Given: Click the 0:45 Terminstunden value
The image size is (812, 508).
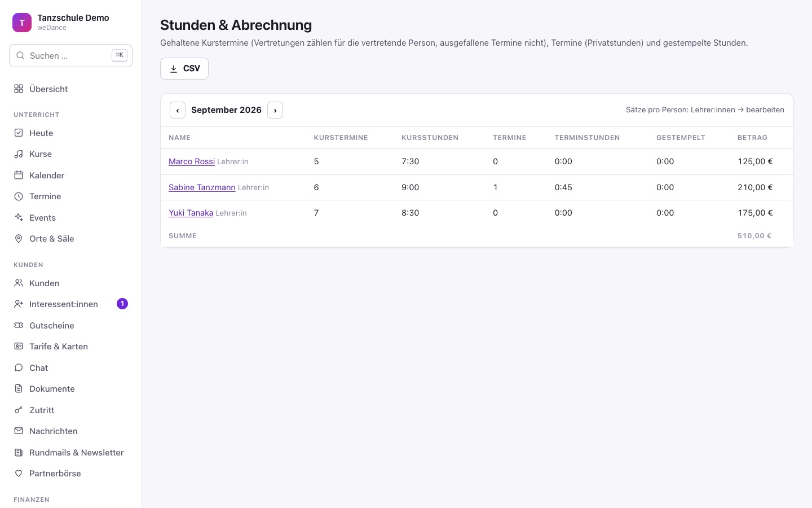Looking at the screenshot, I should coord(563,187).
